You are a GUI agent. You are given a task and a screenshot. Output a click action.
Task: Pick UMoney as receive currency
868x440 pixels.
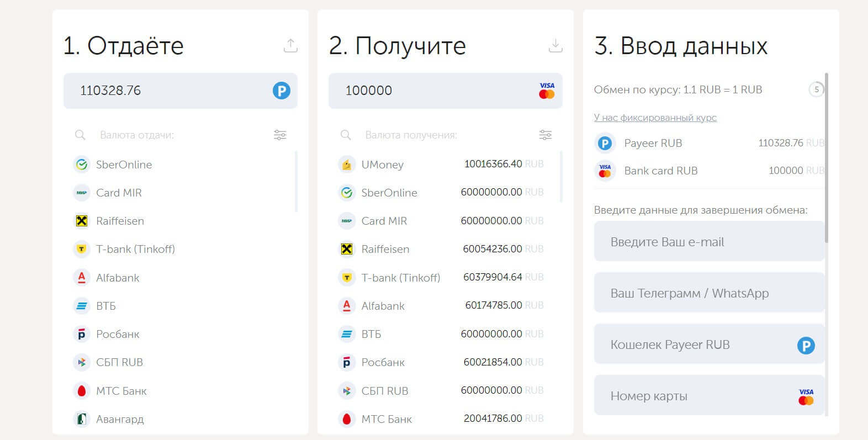(x=382, y=165)
